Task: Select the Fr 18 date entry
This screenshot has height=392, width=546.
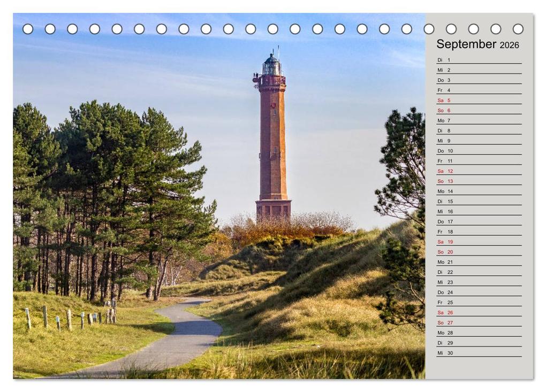Action: (x=444, y=232)
